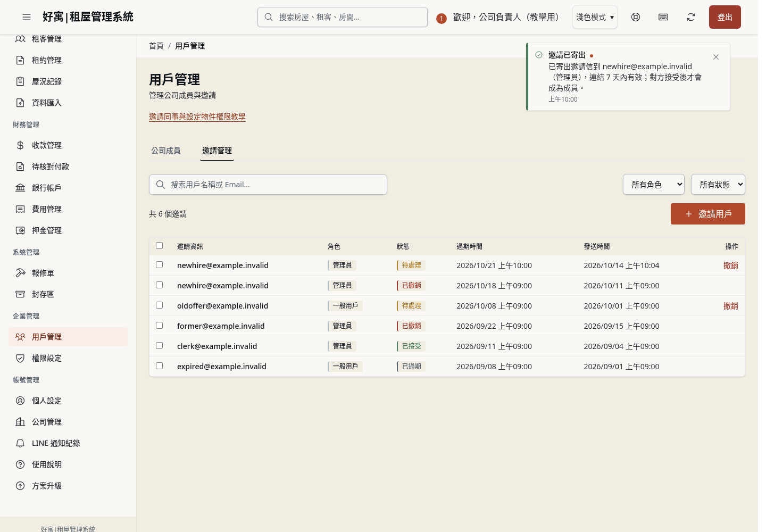Go to 屋況記錄 in sidebar
The width and height of the screenshot is (766, 532).
pos(68,81)
